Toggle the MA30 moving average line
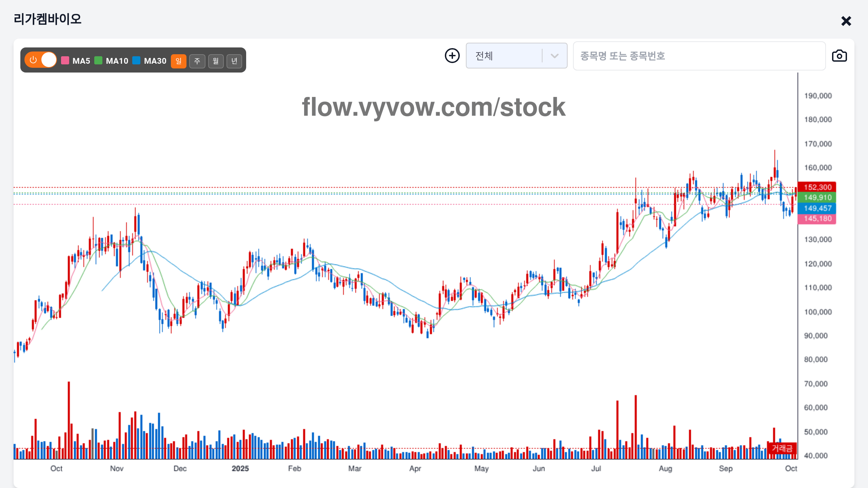This screenshot has height=488, width=868. (155, 61)
